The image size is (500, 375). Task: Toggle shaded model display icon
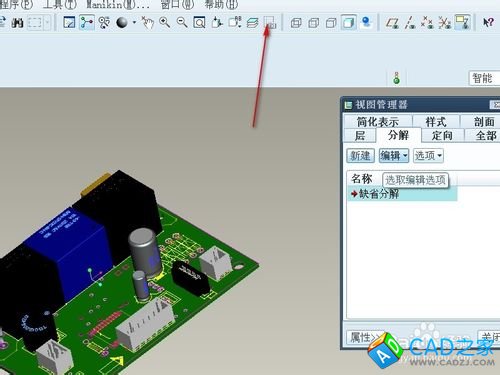tap(348, 22)
